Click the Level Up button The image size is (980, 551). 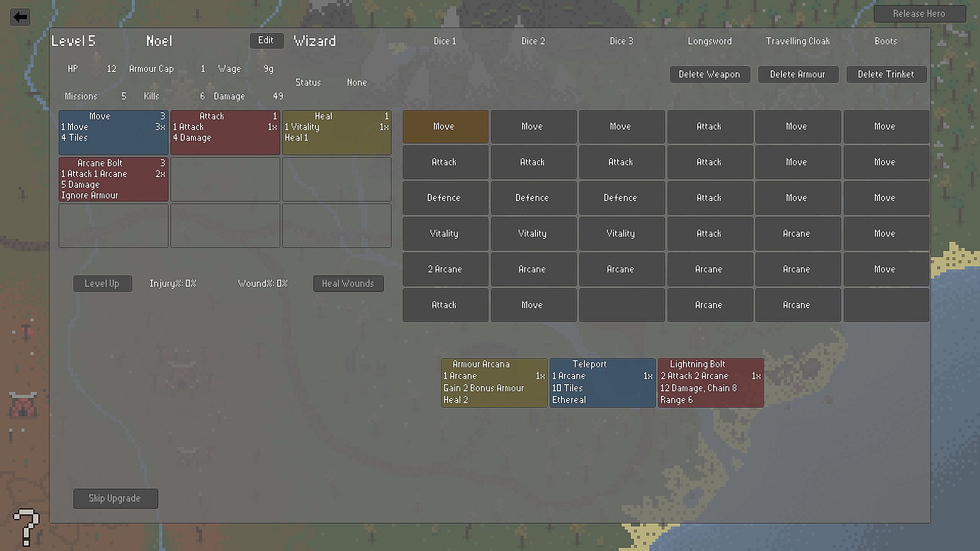pos(103,284)
